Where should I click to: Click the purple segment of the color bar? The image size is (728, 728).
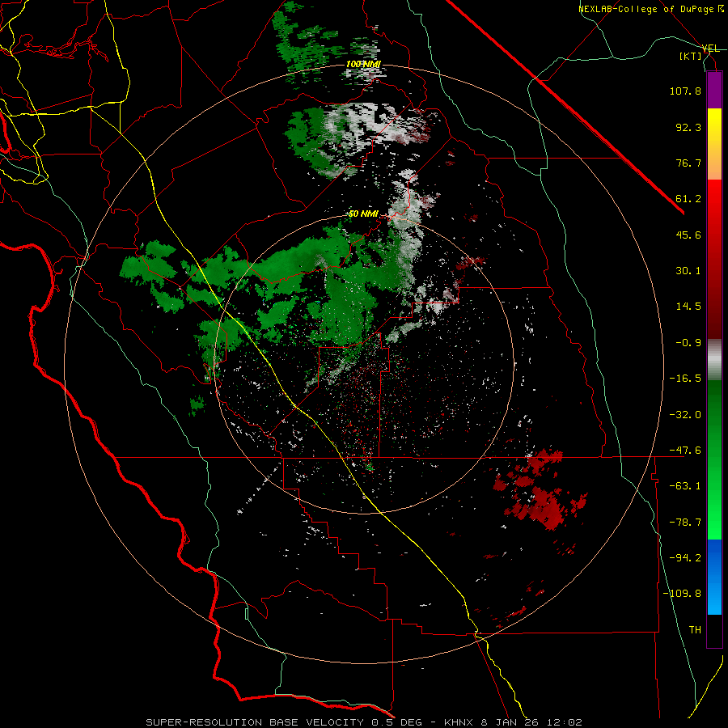click(x=714, y=90)
